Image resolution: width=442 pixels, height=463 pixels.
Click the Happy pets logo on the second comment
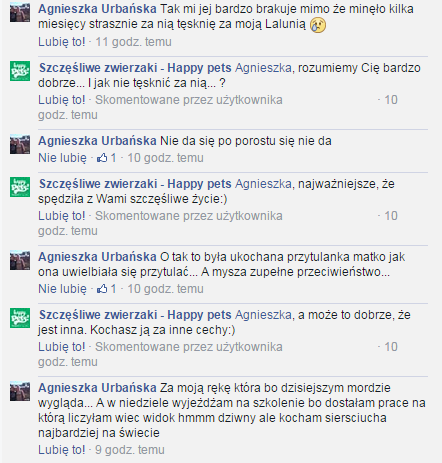coord(20,71)
